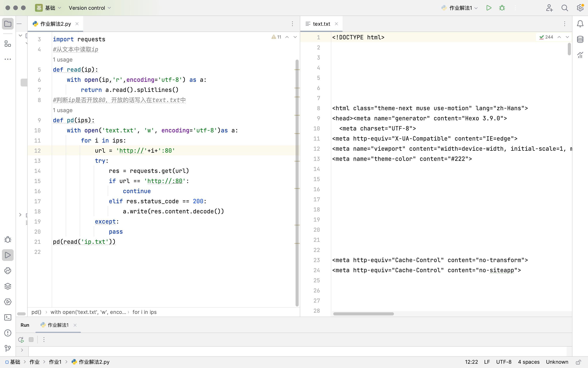
Task: Open the Database tool window icon
Action: coord(580,39)
